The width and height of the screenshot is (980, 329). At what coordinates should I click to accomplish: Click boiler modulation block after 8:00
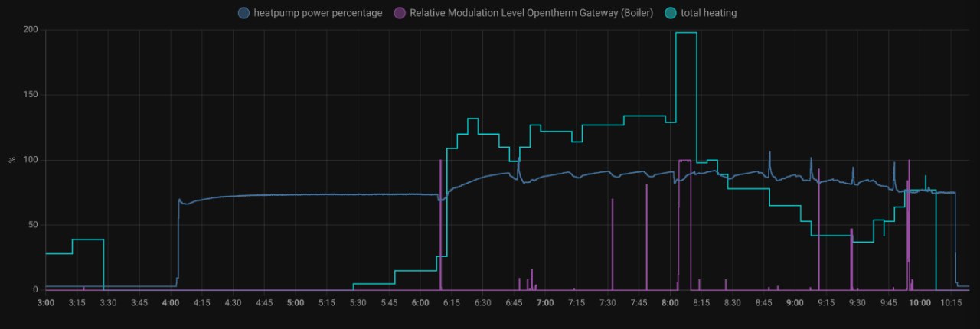pos(684,225)
